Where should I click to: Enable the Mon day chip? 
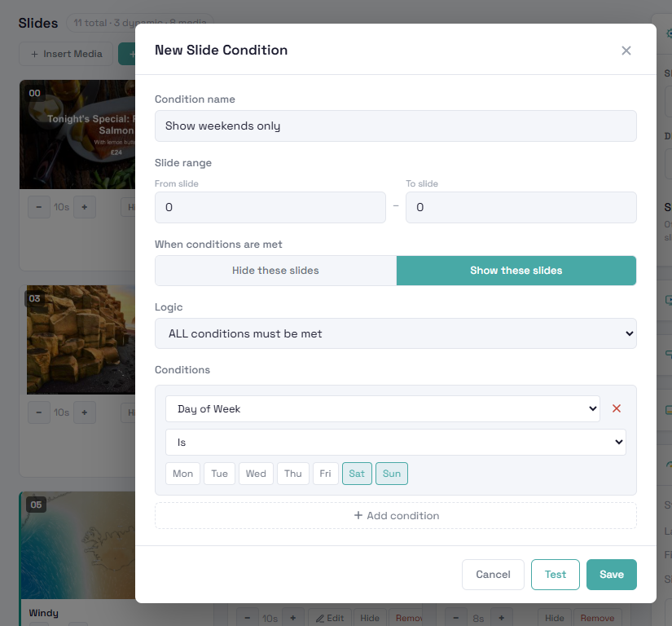pyautogui.click(x=183, y=474)
